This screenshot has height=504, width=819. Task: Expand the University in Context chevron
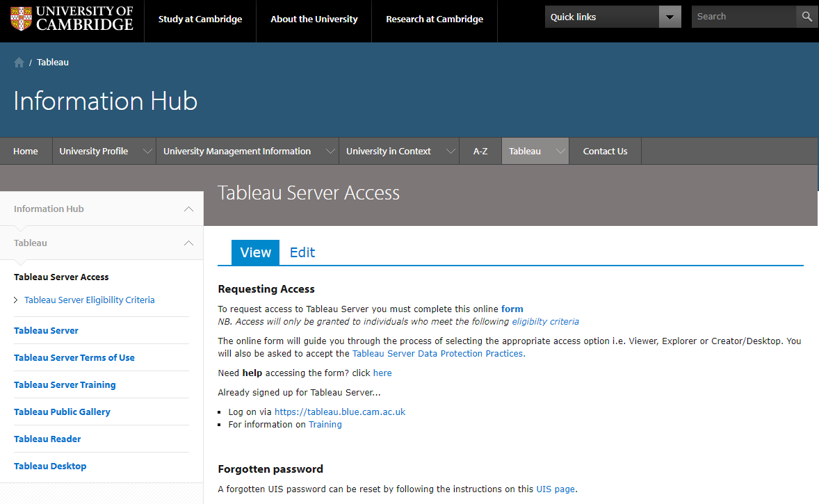click(x=450, y=152)
